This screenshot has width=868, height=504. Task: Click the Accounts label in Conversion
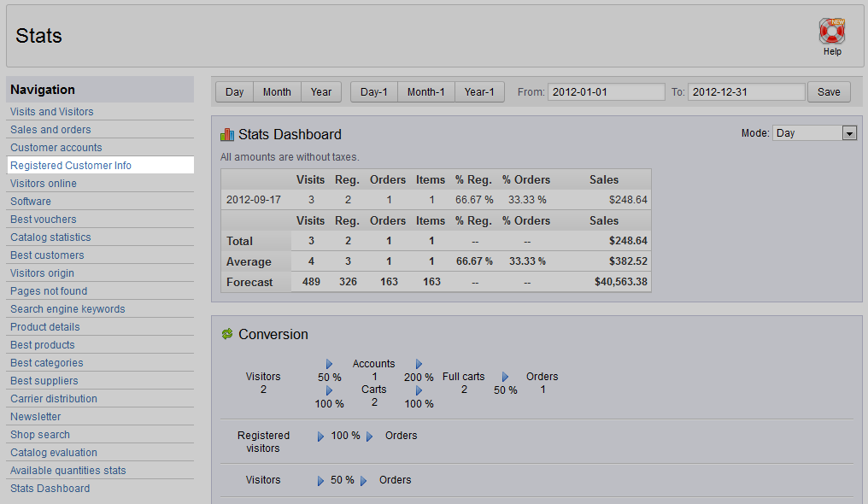click(x=373, y=364)
